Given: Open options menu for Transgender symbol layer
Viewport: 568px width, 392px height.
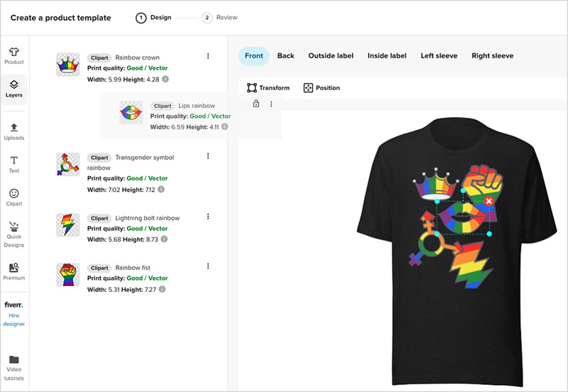Looking at the screenshot, I should pyautogui.click(x=208, y=156).
